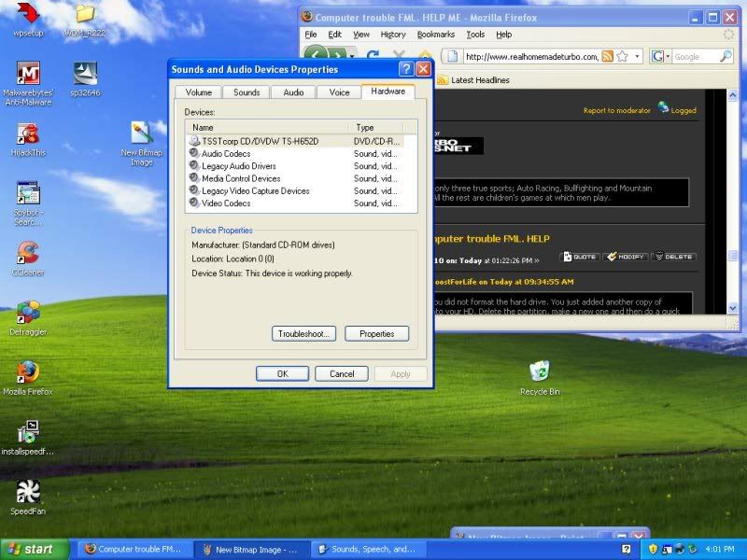Open the Firefox History menu
The height and width of the screenshot is (560, 747).
pos(393,35)
